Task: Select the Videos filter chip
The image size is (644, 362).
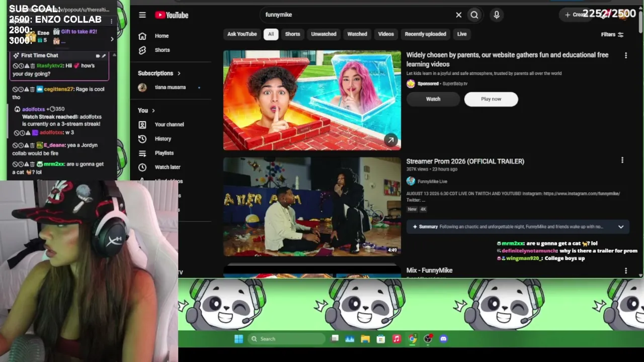Action: pos(386,34)
